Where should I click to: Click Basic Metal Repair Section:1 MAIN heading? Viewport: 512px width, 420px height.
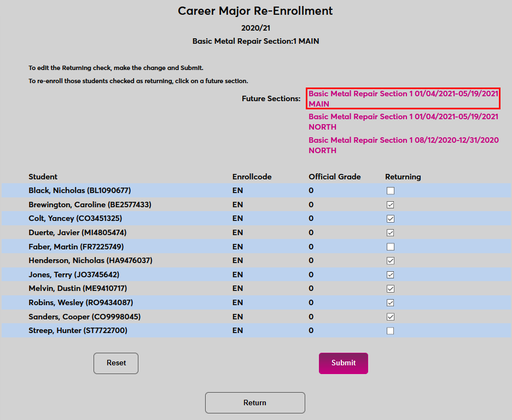255,41
